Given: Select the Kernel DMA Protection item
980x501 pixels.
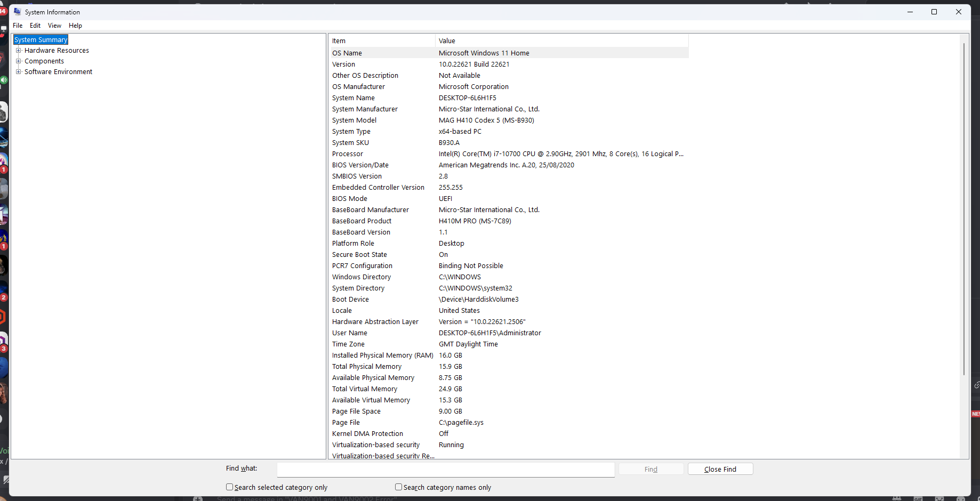Looking at the screenshot, I should click(x=367, y=434).
